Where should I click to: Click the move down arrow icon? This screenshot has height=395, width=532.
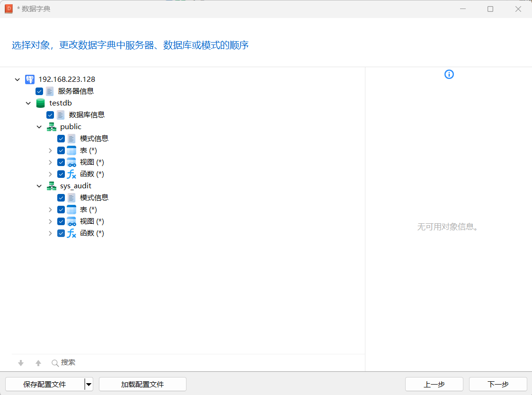[21, 363]
